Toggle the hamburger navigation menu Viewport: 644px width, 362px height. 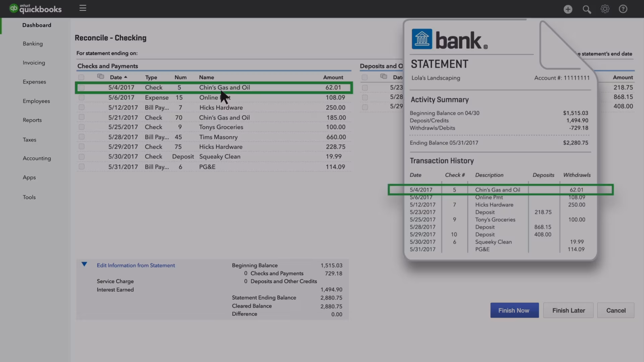click(x=83, y=8)
